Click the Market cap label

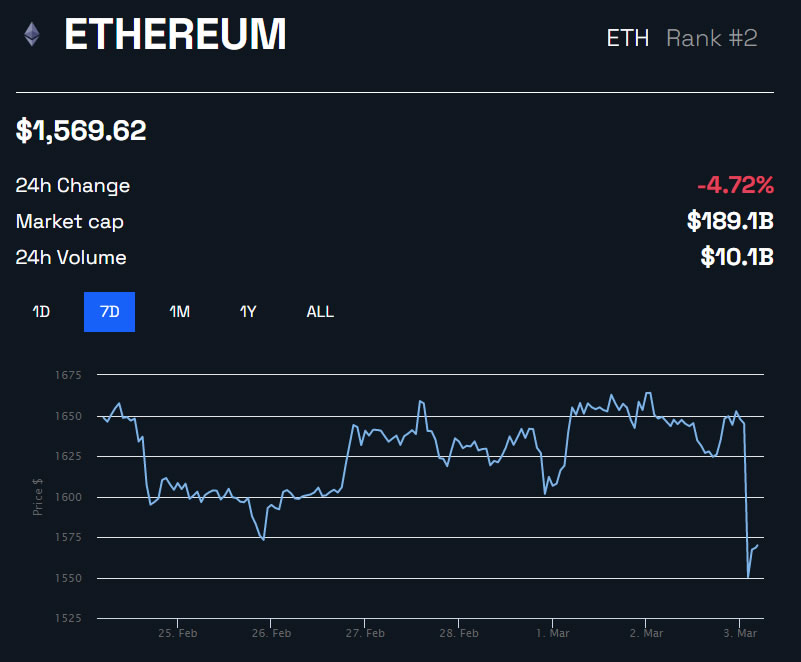[x=70, y=222]
